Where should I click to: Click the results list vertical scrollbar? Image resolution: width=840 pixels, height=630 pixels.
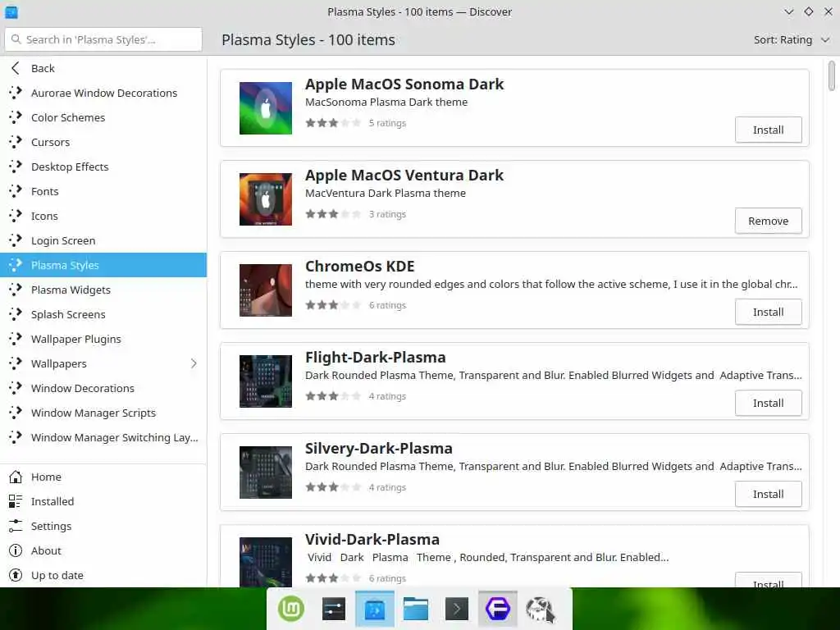point(832,76)
